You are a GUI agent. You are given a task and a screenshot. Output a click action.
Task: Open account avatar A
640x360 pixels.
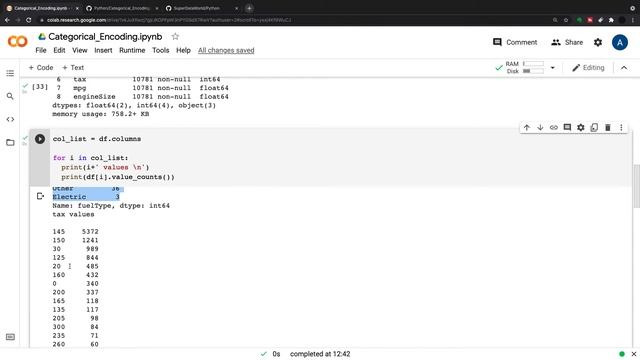(620, 42)
